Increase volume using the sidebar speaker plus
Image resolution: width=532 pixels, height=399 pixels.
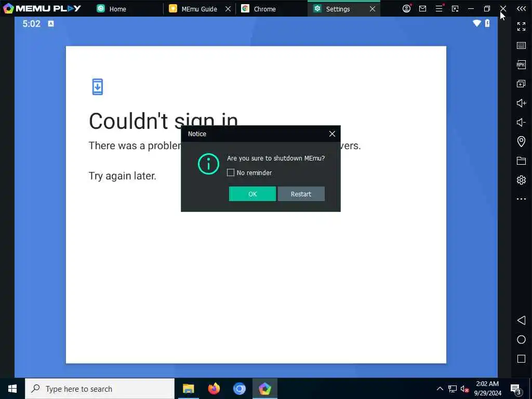click(x=521, y=103)
